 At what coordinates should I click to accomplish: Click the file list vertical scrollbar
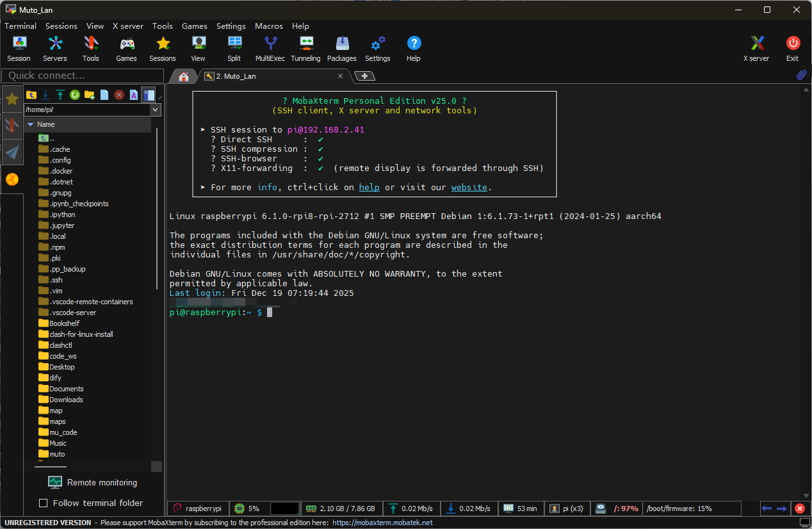[x=157, y=208]
